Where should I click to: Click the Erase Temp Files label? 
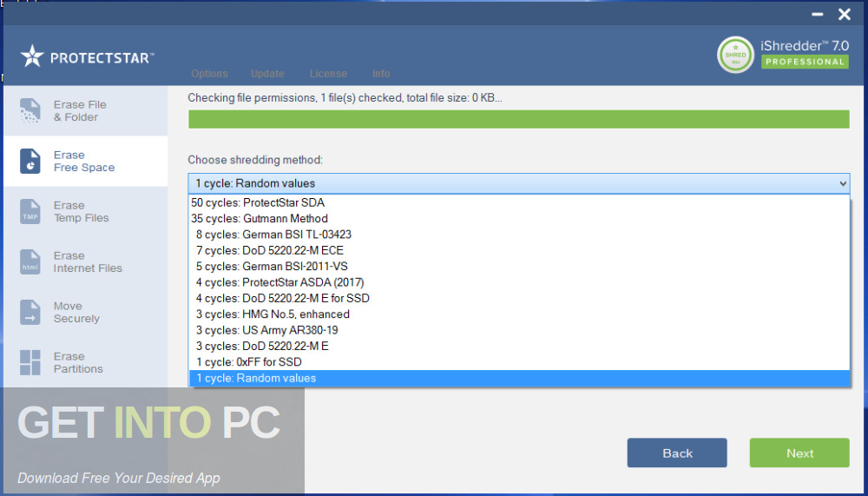click(81, 212)
